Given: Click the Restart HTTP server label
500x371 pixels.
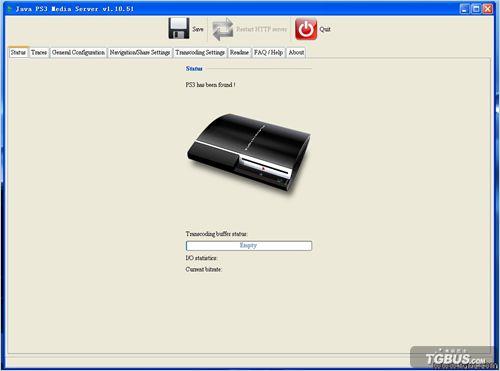Looking at the screenshot, I should tap(261, 29).
